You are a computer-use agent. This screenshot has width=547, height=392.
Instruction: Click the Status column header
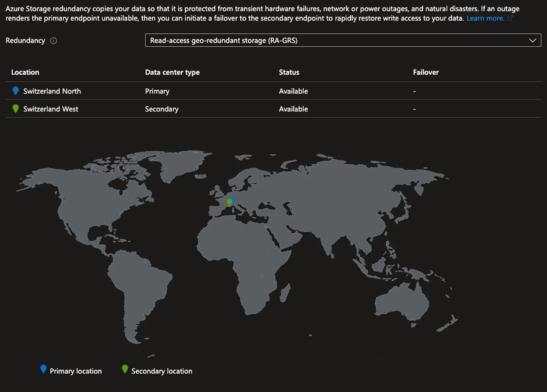289,72
